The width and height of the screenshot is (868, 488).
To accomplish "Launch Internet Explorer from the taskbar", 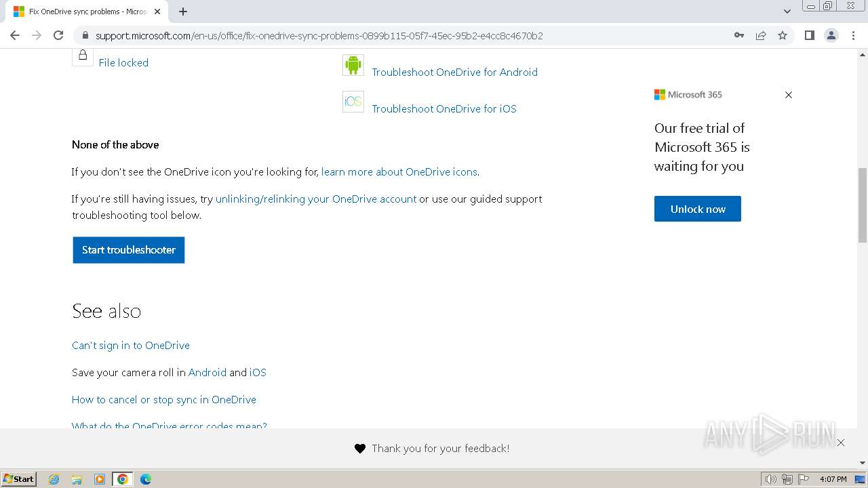I will tap(54, 479).
